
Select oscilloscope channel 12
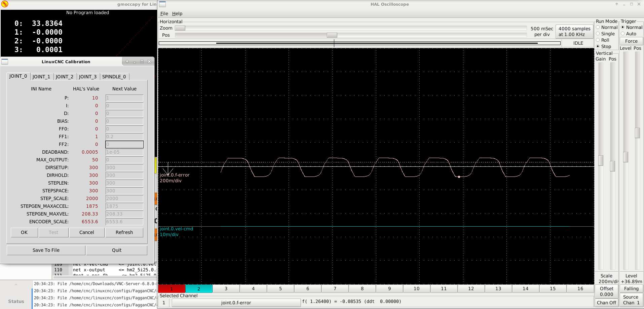click(471, 288)
